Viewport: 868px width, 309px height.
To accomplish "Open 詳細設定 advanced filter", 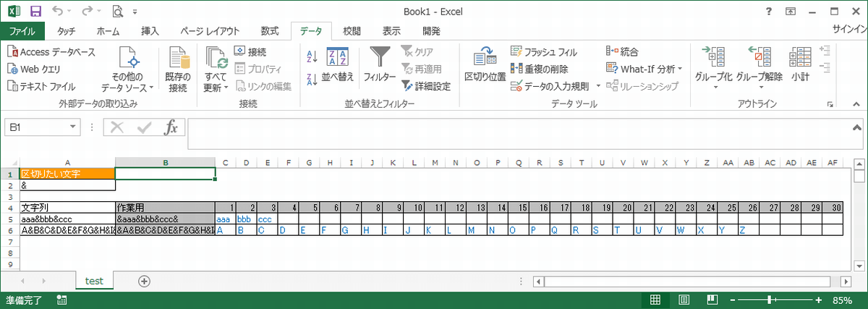I will coord(426,86).
